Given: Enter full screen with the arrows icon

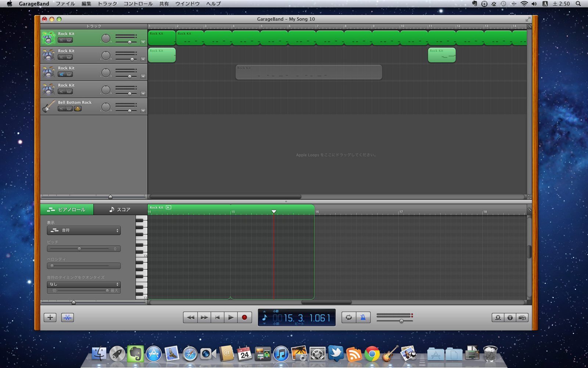Looking at the screenshot, I should (x=528, y=19).
